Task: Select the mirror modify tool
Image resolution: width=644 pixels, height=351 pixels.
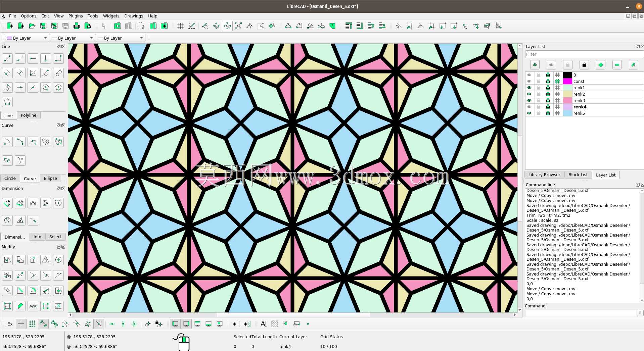Action: 46,260
